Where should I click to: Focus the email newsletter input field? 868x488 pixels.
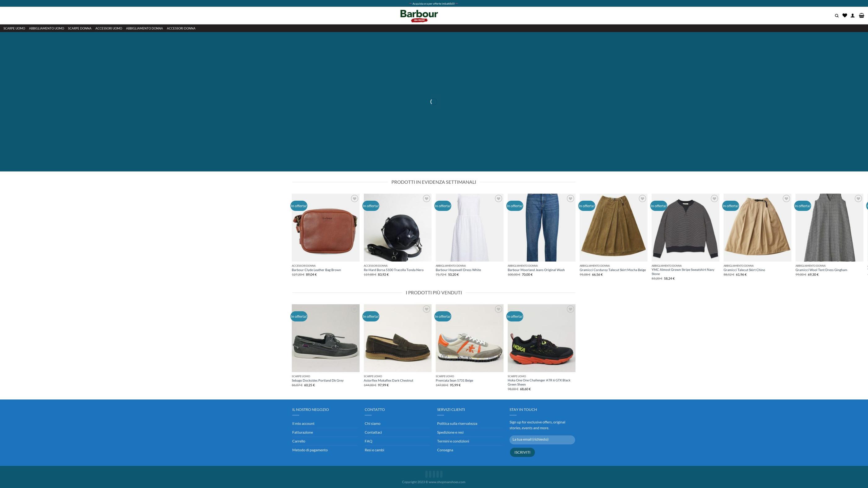[x=542, y=439]
